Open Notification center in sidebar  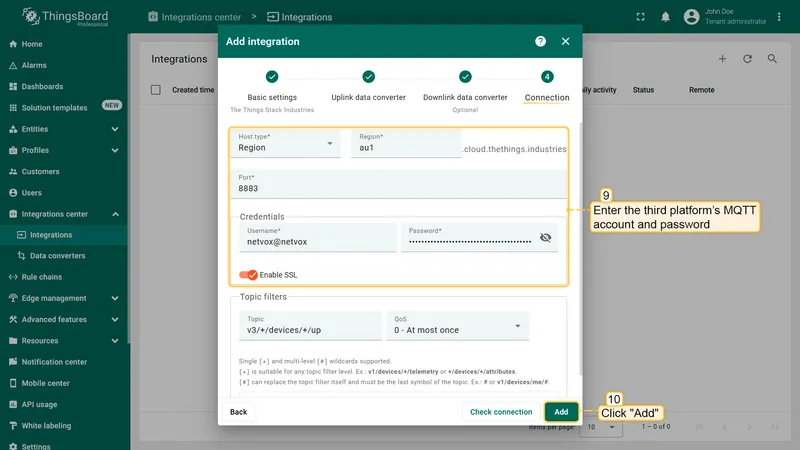(x=64, y=362)
